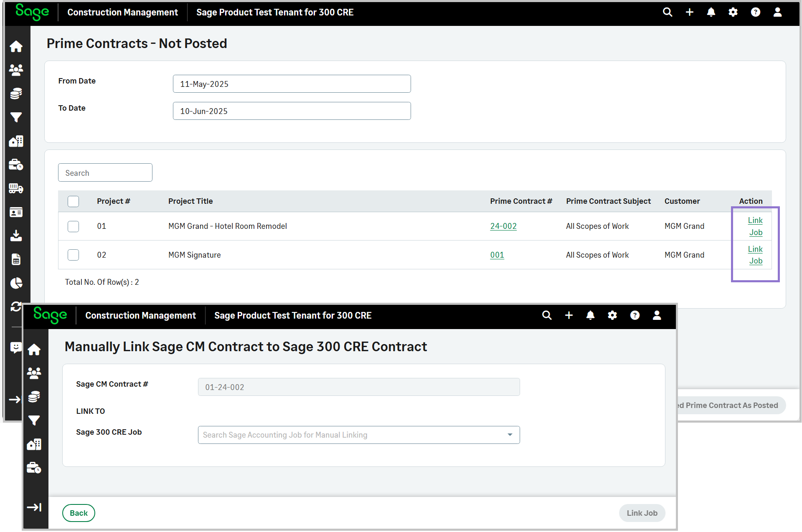Click the plus icon in the Prime Contracts header

(x=690, y=12)
